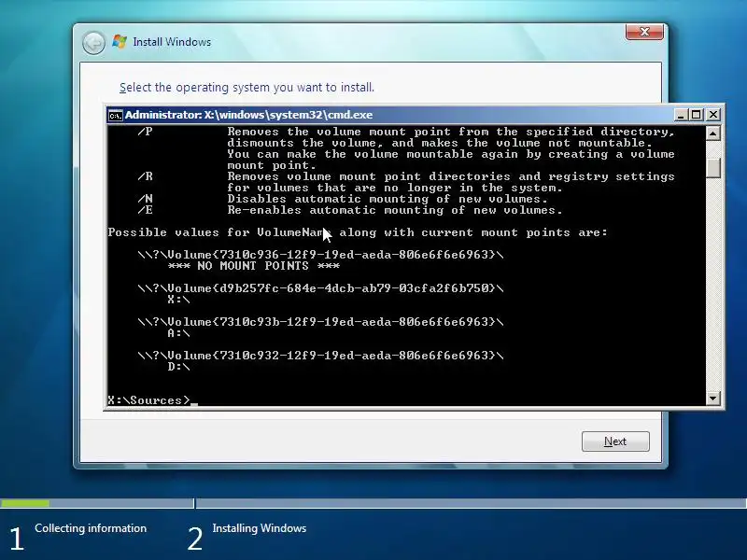Click the cmd.exe title bar text

tap(248, 115)
